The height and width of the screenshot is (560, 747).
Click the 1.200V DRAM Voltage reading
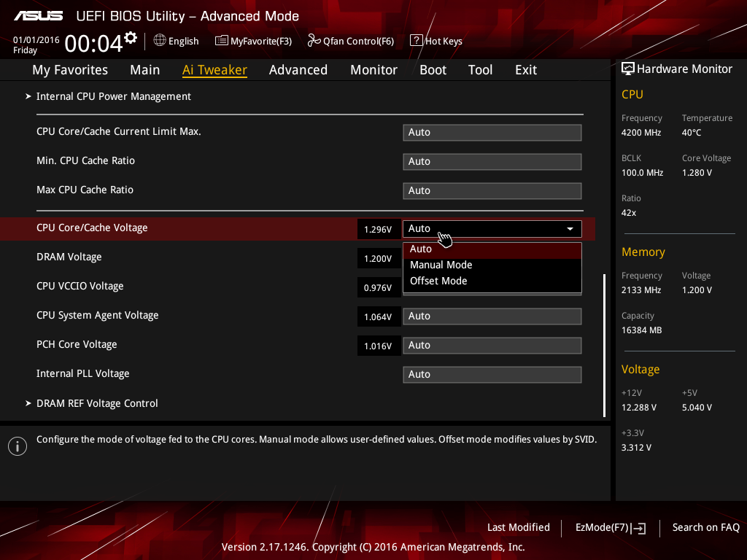(379, 259)
